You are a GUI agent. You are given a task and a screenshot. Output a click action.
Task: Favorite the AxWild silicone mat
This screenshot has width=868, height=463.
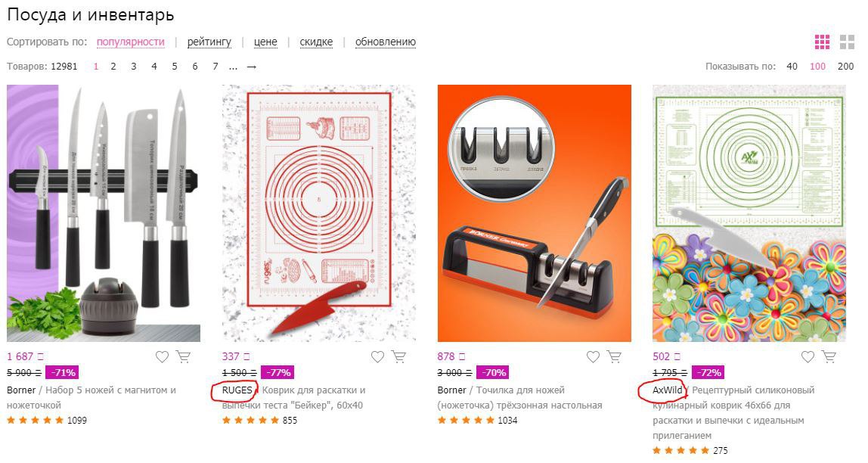808,356
